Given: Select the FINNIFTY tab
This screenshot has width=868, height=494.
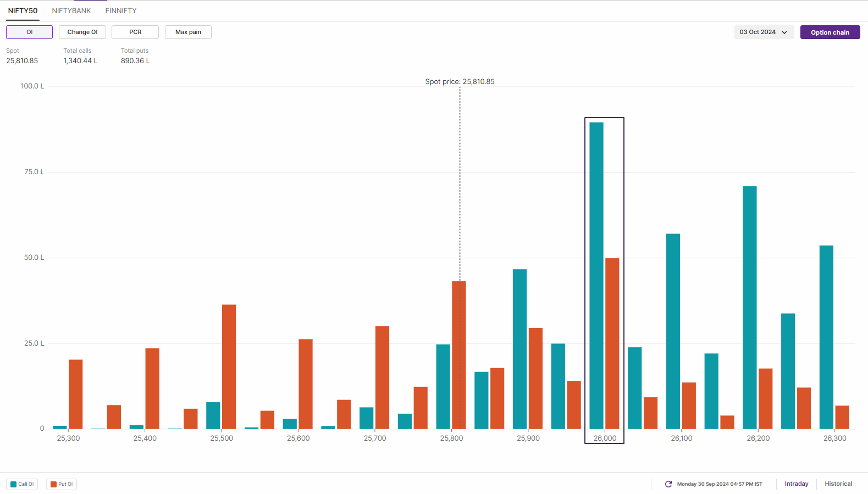Looking at the screenshot, I should (x=121, y=10).
